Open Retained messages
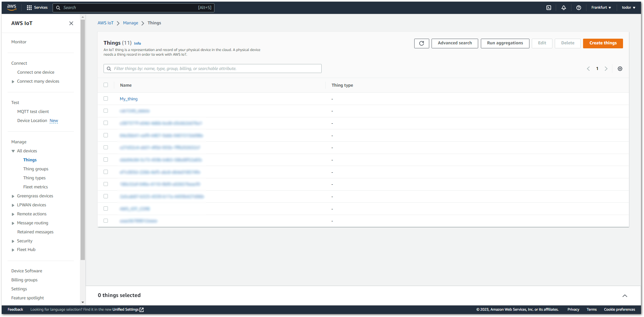644x317 pixels. (x=35, y=232)
